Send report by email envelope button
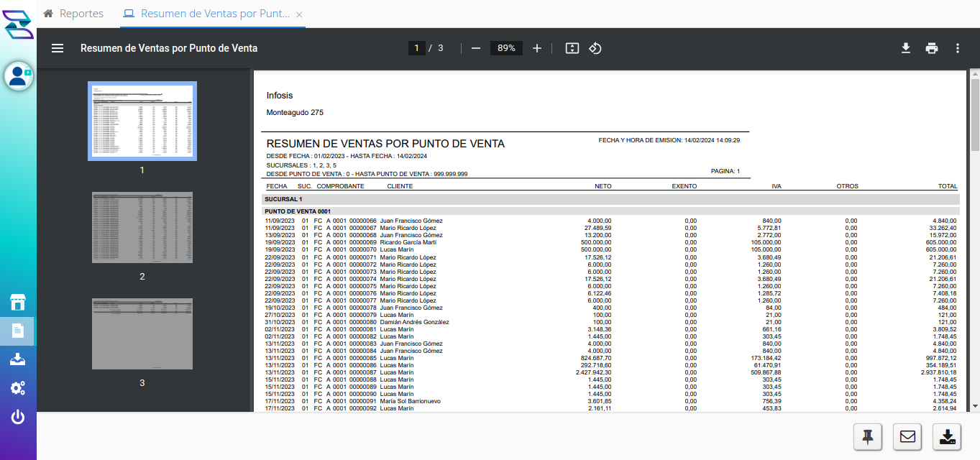The height and width of the screenshot is (460, 980). 907,436
